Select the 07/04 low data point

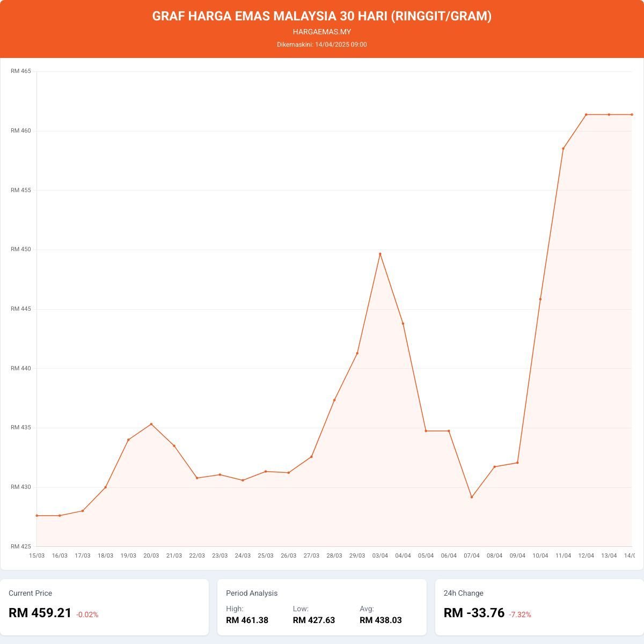click(472, 497)
